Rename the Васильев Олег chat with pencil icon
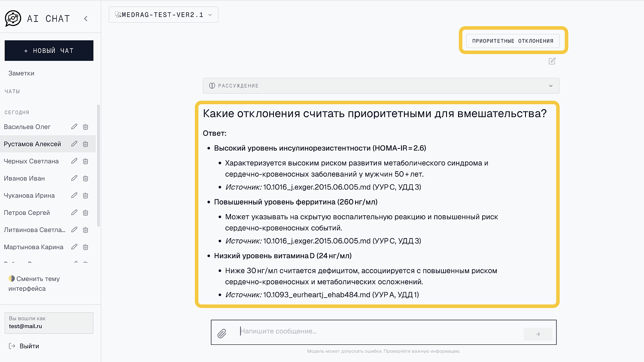 pyautogui.click(x=74, y=127)
